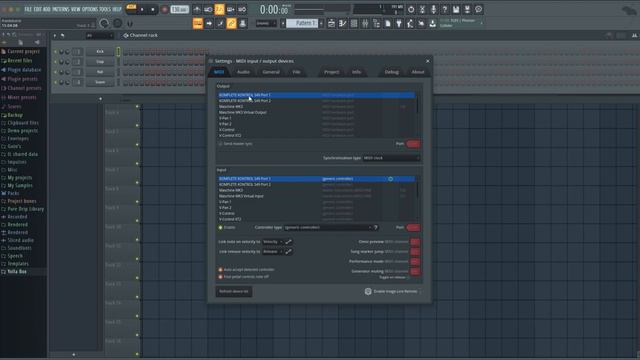This screenshot has width=640, height=360.
Task: Switch to the File settings tab
Action: (296, 72)
